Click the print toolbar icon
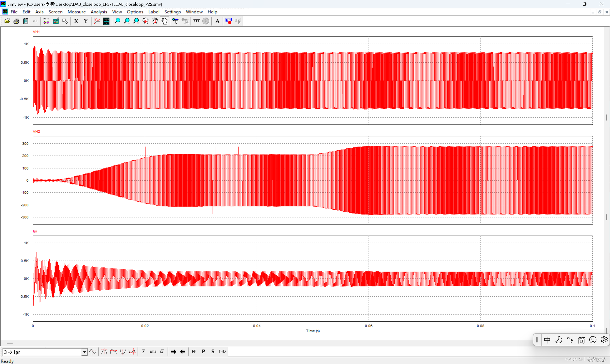 (x=16, y=21)
